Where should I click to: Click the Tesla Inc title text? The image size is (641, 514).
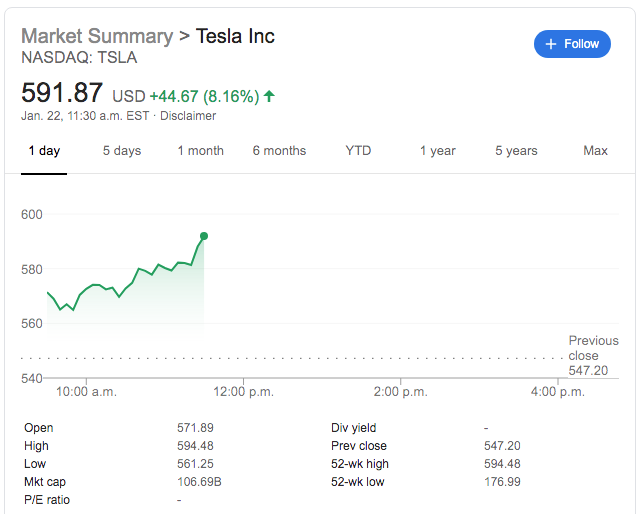pos(235,36)
